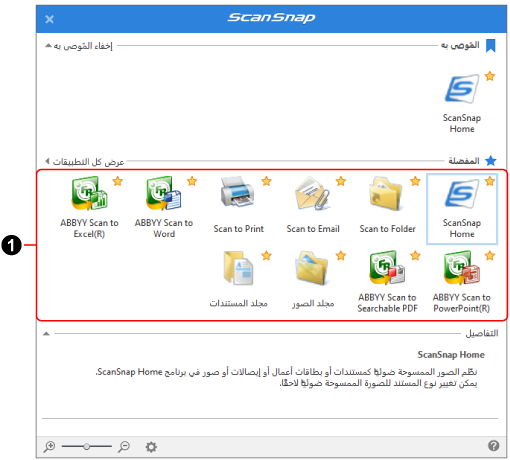Open ScanSnap Home in favorites section
The height and width of the screenshot is (460, 510).
coord(462,208)
